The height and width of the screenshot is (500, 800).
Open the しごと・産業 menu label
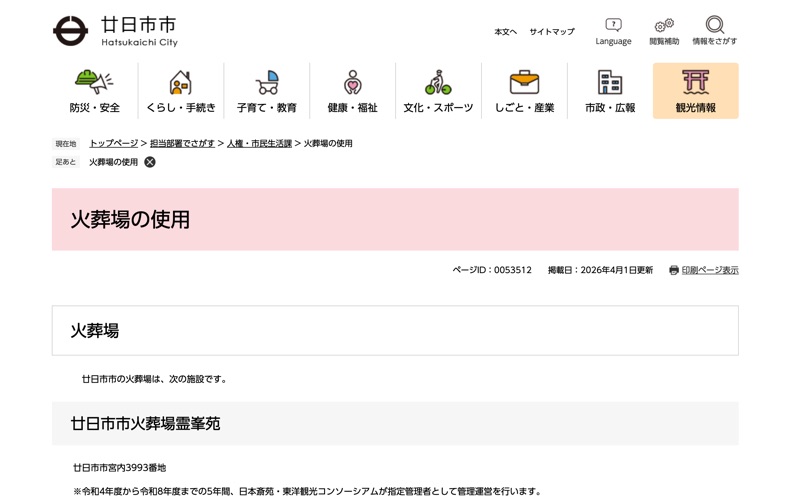tap(524, 108)
